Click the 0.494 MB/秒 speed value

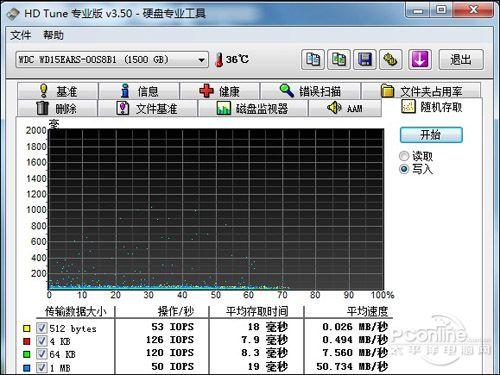(x=355, y=340)
